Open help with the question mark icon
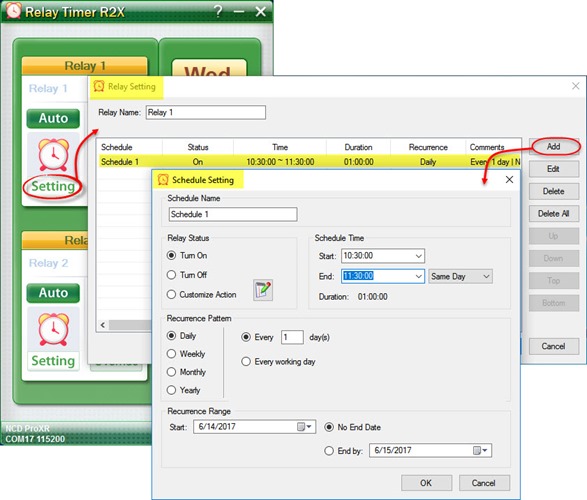Image resolution: width=587 pixels, height=500 pixels. pos(218,11)
